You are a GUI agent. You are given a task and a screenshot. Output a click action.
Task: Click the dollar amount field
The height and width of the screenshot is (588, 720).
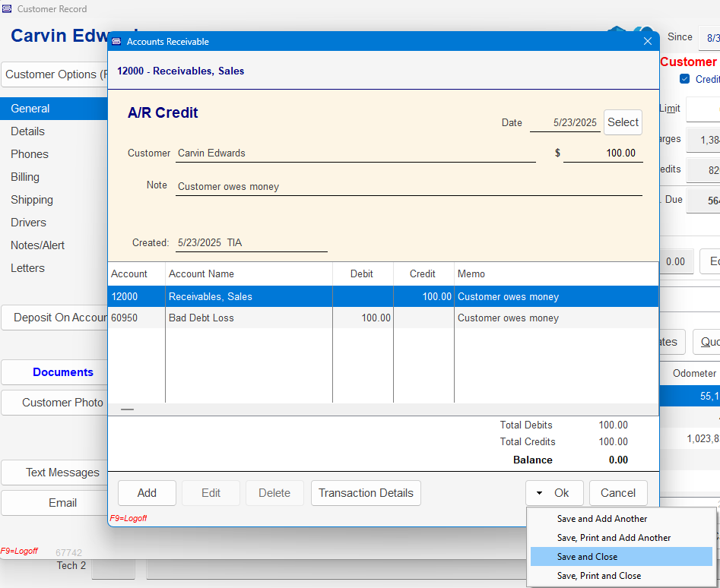603,153
